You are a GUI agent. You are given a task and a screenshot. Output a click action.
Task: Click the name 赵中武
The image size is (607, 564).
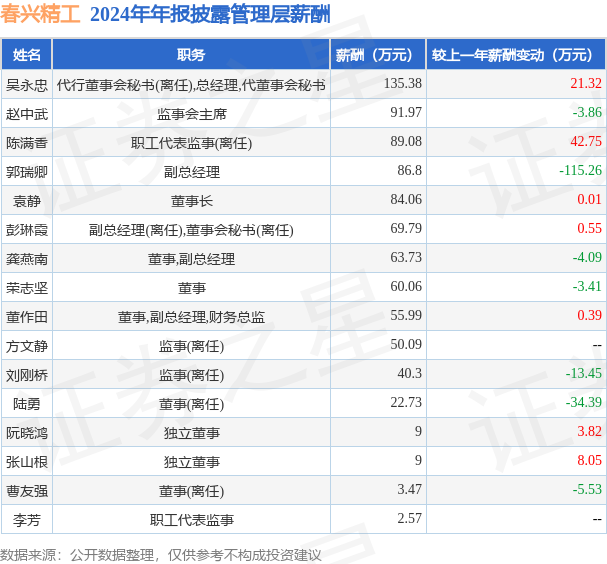click(x=27, y=114)
